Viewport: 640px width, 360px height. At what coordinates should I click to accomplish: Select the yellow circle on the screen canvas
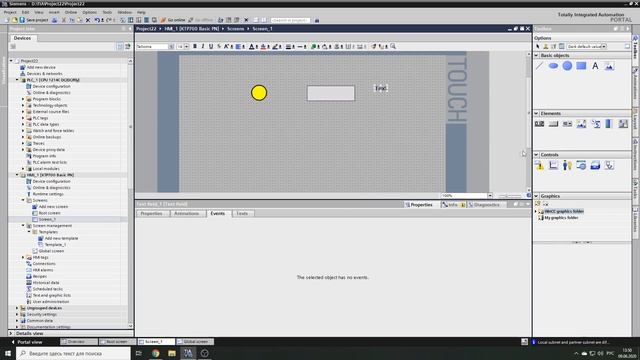point(259,93)
